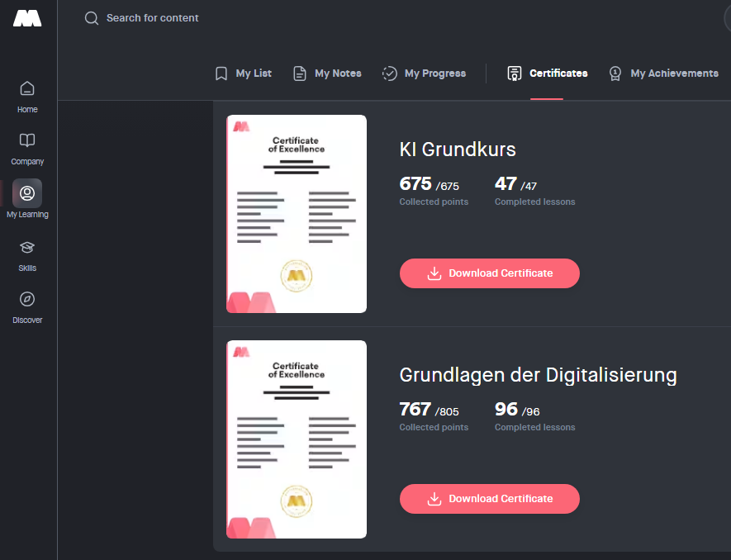The image size is (731, 560).
Task: Click the My Achievements medal icon
Action: pyautogui.click(x=615, y=74)
